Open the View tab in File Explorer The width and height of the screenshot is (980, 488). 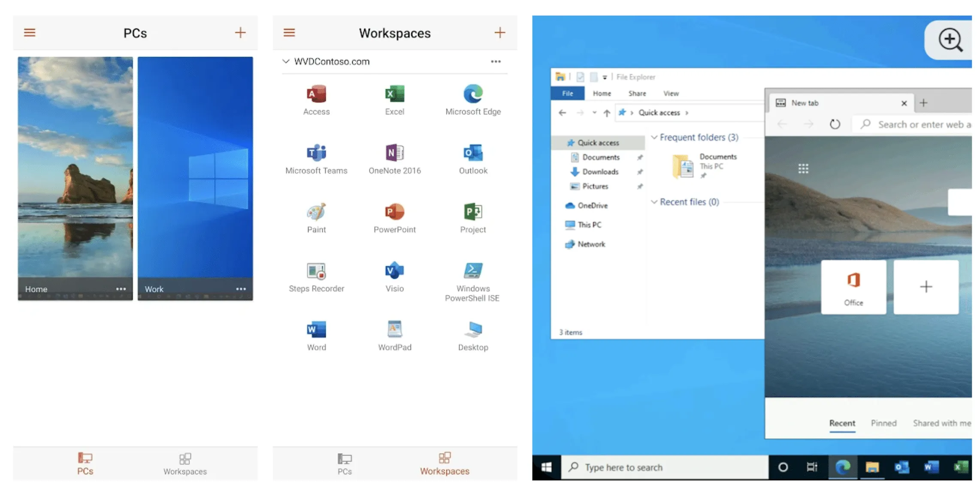pyautogui.click(x=671, y=93)
